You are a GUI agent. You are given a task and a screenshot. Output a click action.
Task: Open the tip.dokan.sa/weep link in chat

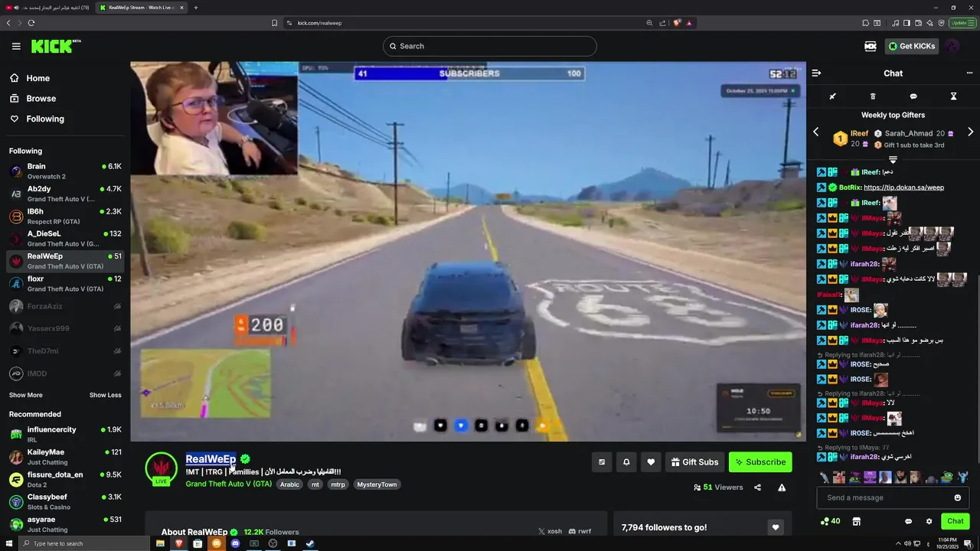[x=903, y=187]
